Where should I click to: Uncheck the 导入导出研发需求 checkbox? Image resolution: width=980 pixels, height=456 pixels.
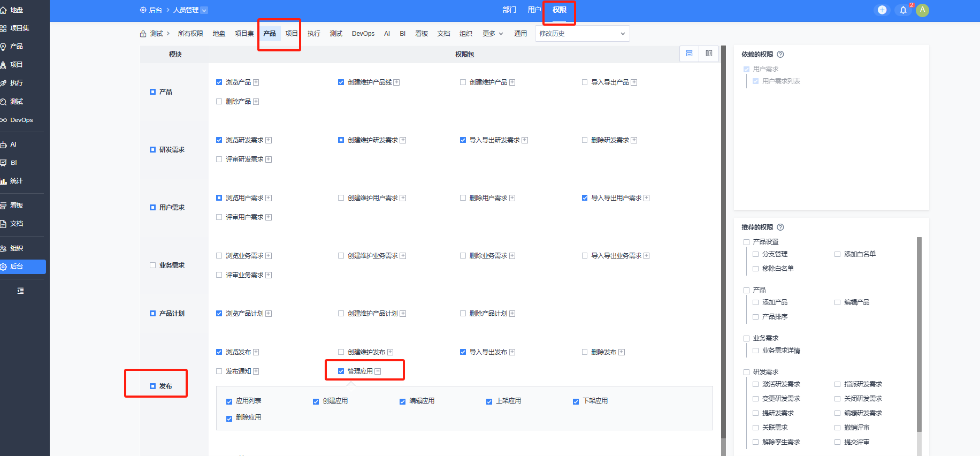463,140
